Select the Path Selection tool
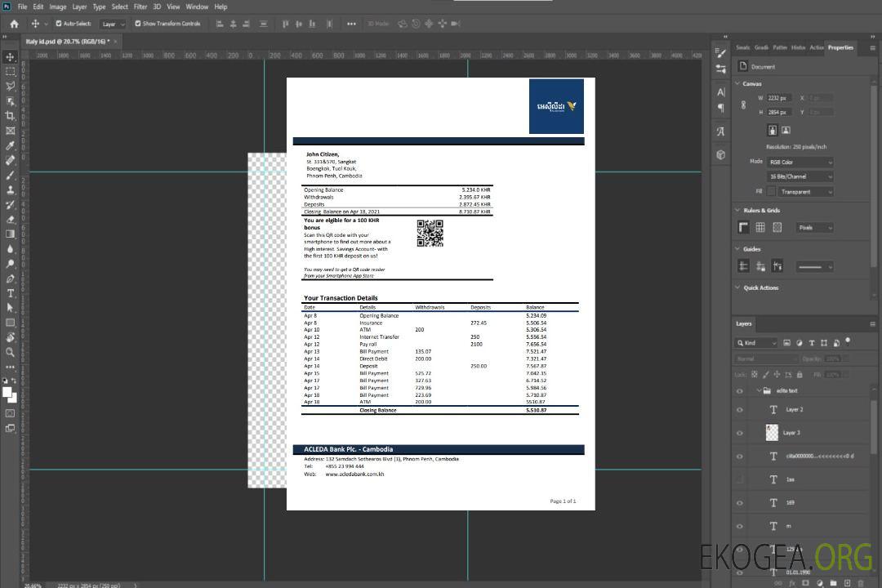Image resolution: width=882 pixels, height=588 pixels. (10, 308)
